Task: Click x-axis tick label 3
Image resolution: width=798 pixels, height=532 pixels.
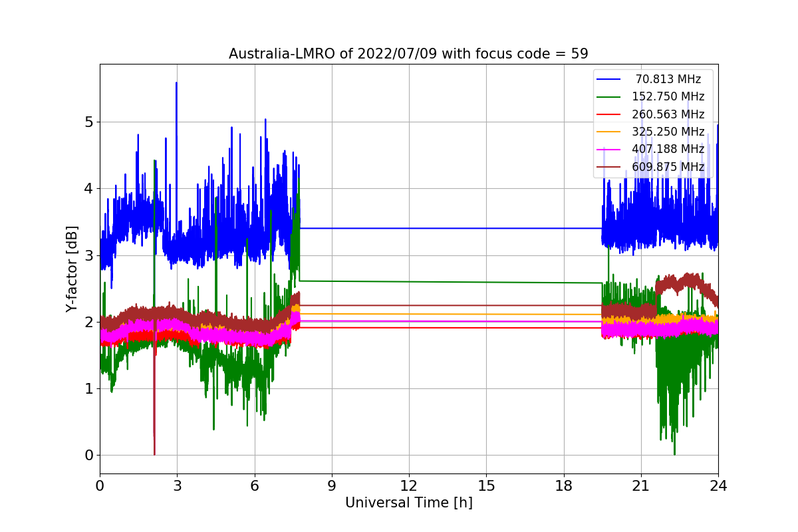Action: (177, 486)
